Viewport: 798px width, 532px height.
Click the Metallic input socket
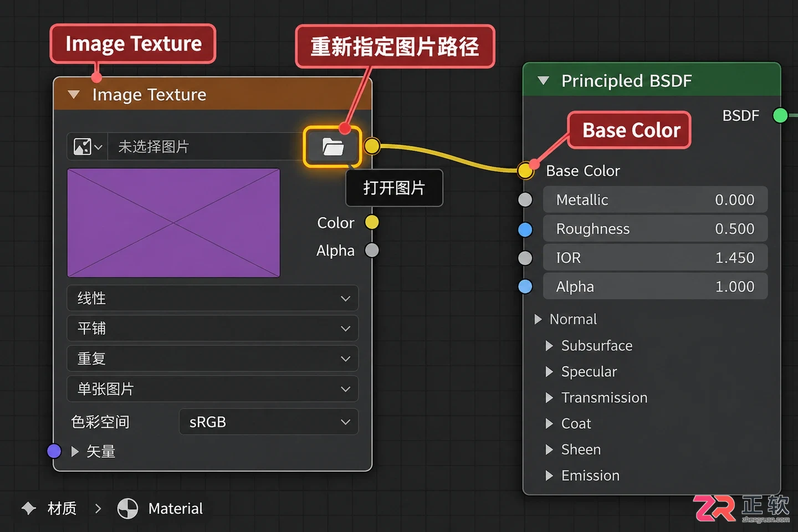click(x=525, y=200)
